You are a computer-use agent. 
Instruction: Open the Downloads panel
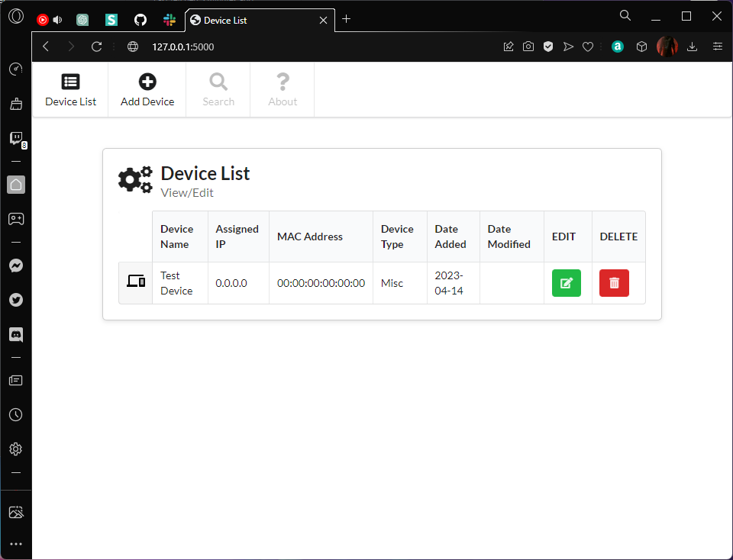[692, 47]
